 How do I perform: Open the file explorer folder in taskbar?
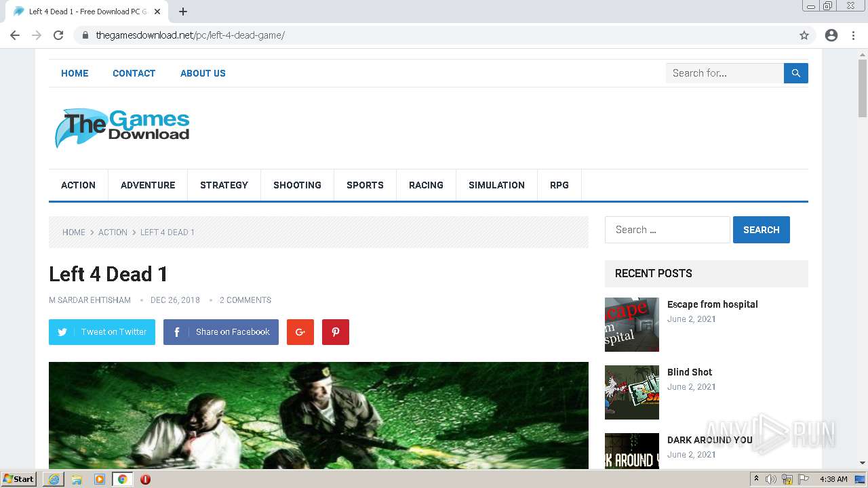coord(77,479)
